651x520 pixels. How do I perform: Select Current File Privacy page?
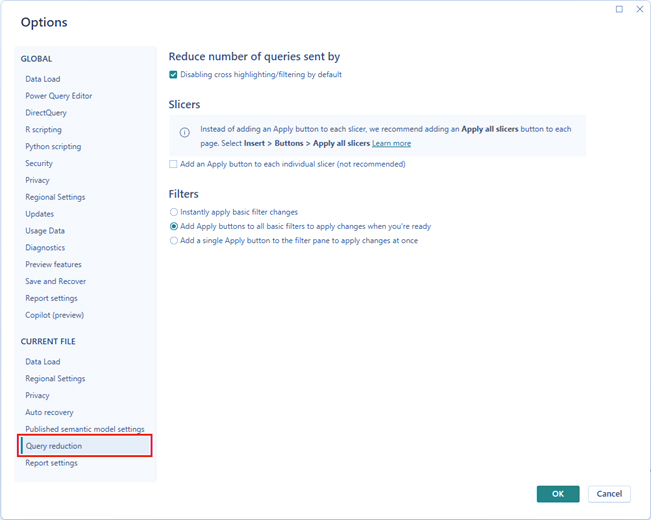click(x=37, y=395)
